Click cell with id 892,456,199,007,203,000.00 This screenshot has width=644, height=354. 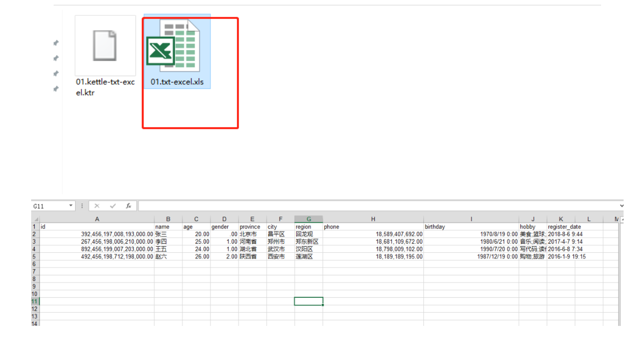[x=97, y=249]
